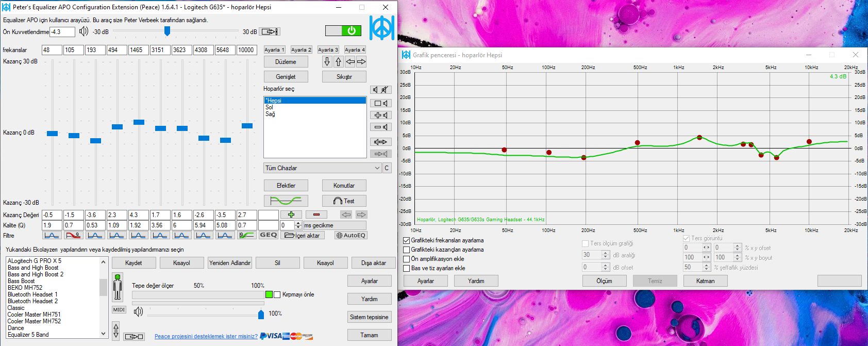
Task: Open red filter icon for 105 Hz band
Action: 73,235
